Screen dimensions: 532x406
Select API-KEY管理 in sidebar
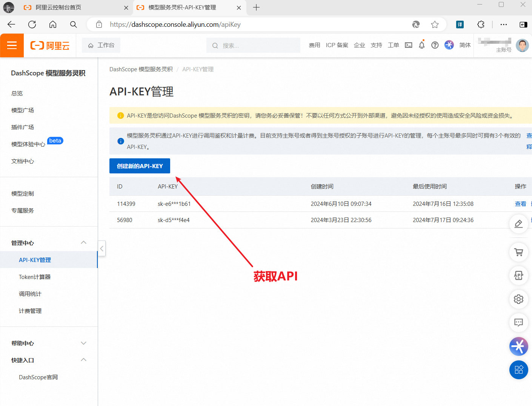(49, 260)
